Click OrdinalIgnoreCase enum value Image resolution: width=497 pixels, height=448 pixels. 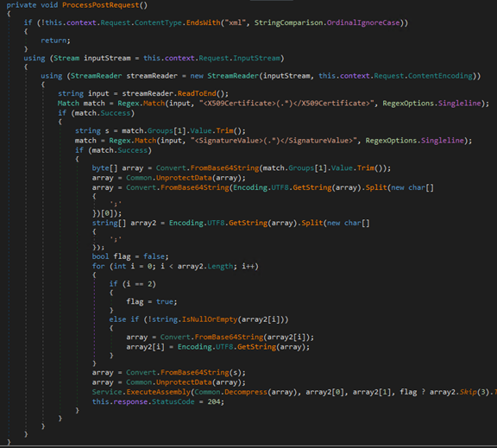tap(363, 22)
